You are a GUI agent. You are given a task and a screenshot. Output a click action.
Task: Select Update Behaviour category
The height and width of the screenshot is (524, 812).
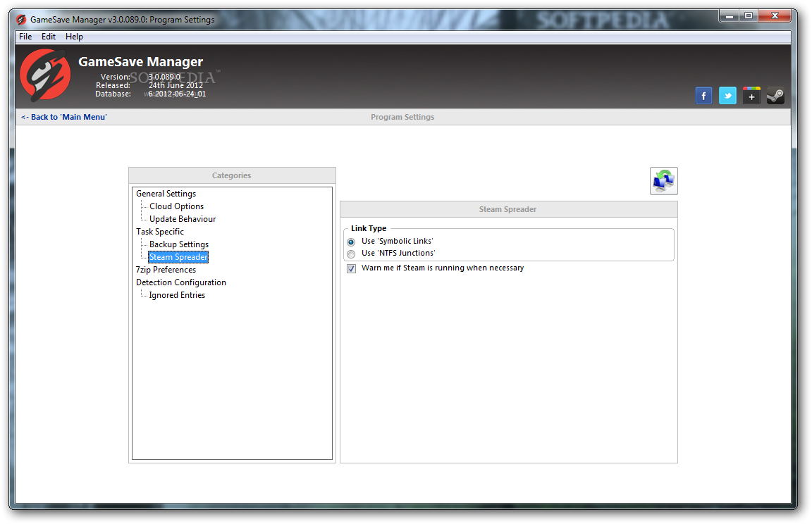(183, 219)
